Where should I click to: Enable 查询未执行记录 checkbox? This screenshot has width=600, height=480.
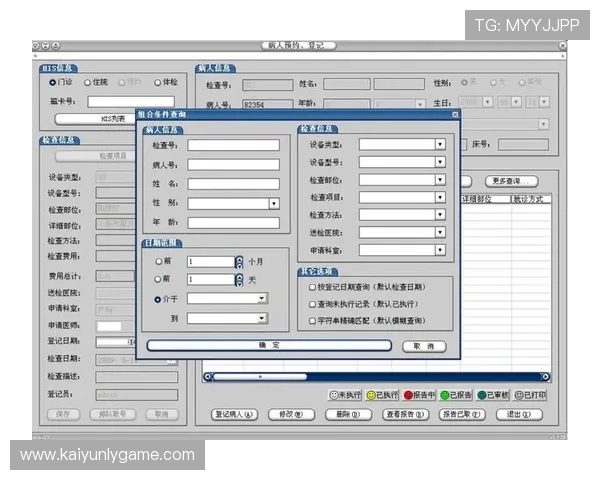coord(312,304)
